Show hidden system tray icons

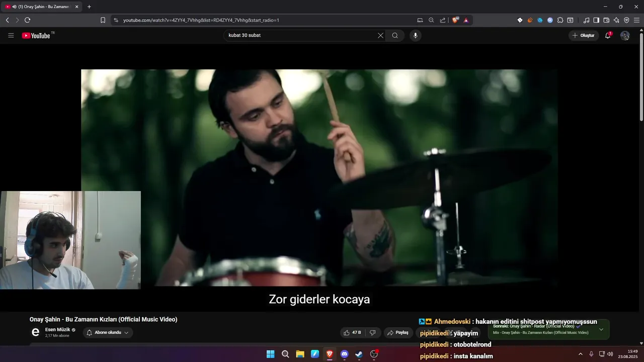click(581, 354)
